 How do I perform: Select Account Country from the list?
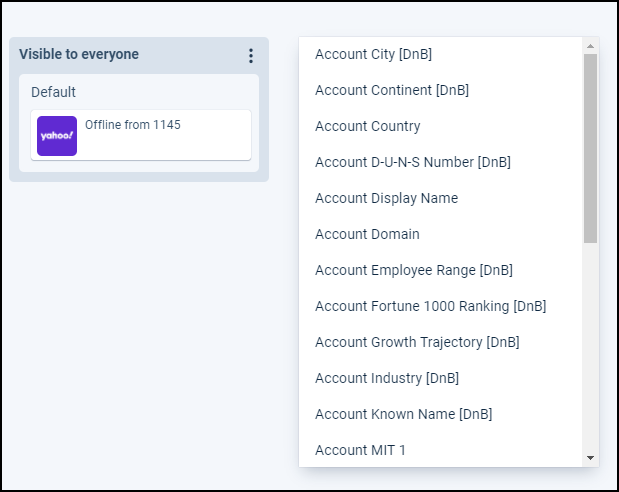pyautogui.click(x=367, y=126)
